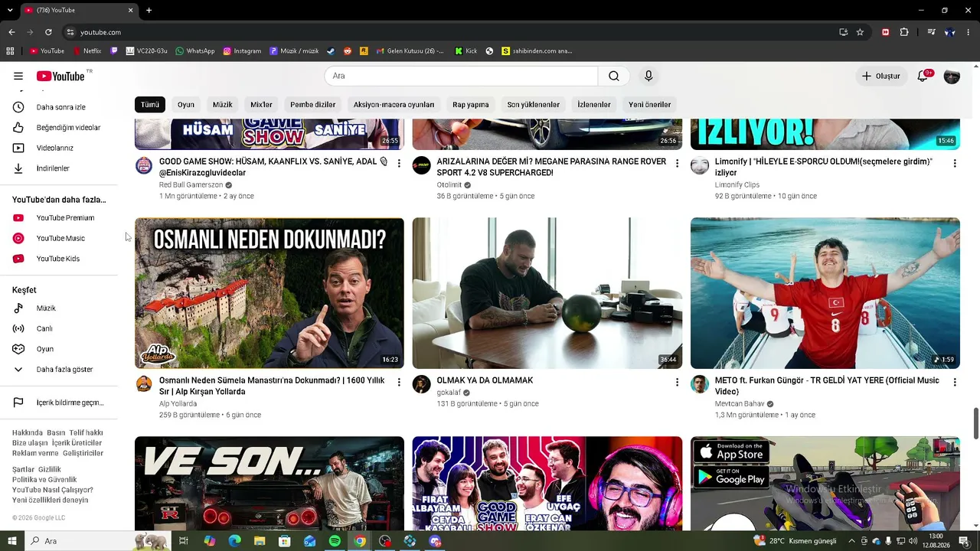Go back with the browser arrow
Screen dimensions: 980x551
11,32
